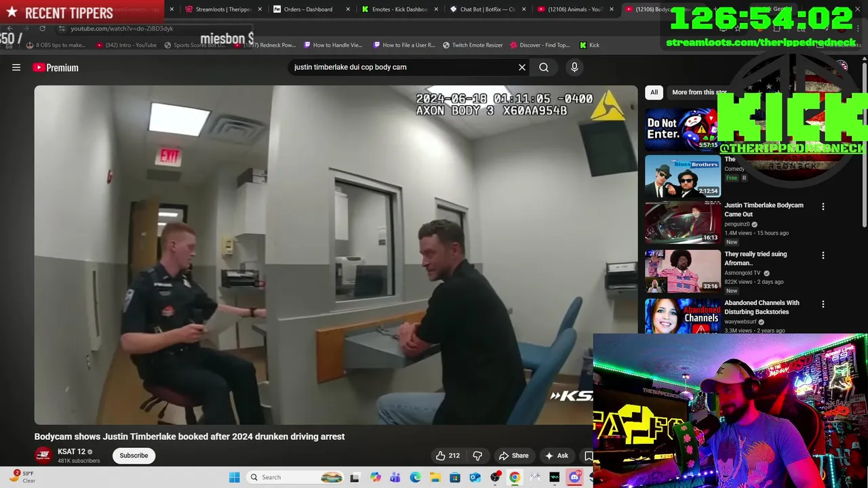Screen dimensions: 868x488
Task: Open They really tried suing Afroman title
Action: click(x=755, y=258)
